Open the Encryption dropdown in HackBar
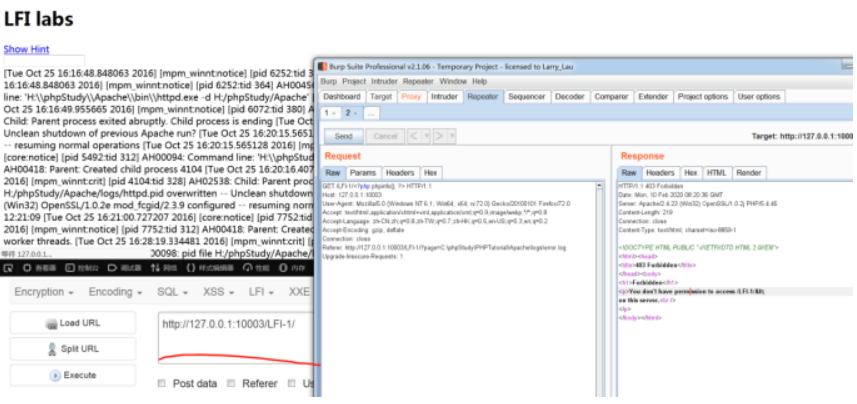 pyautogui.click(x=44, y=292)
